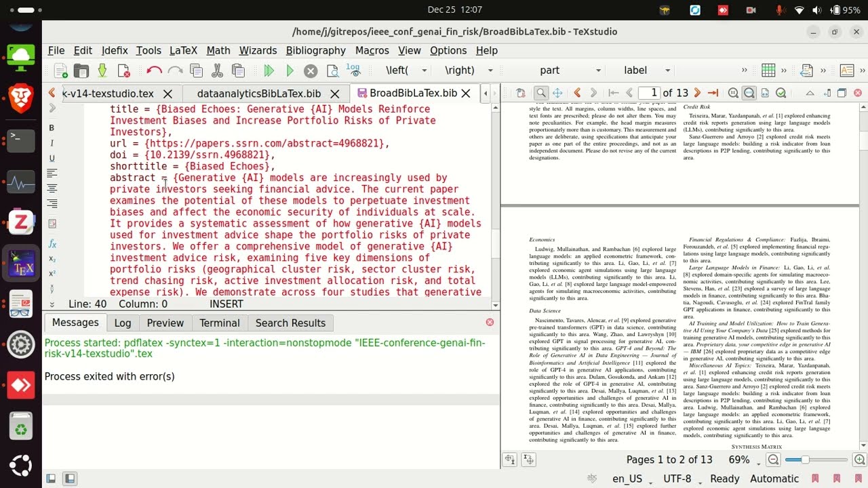This screenshot has width=868, height=488.
Task: Compile the document with the single green arrow
Action: (x=290, y=70)
